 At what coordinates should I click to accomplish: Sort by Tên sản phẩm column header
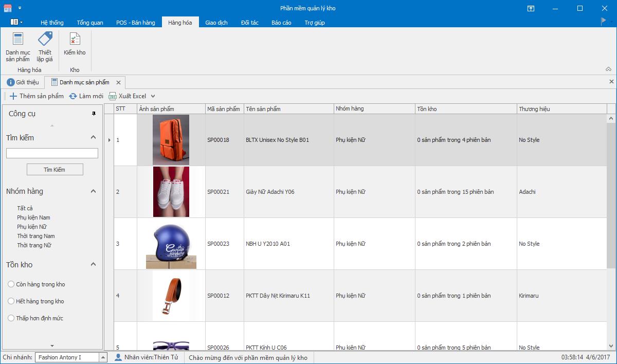tap(289, 109)
